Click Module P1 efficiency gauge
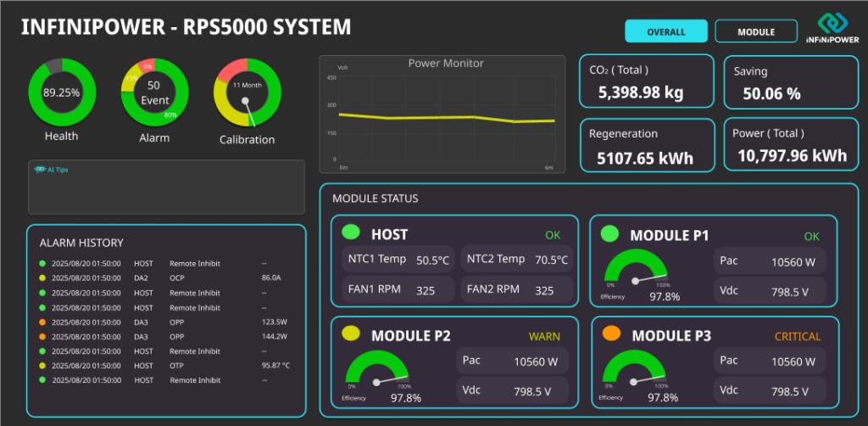This screenshot has width=868, height=426. (x=635, y=272)
